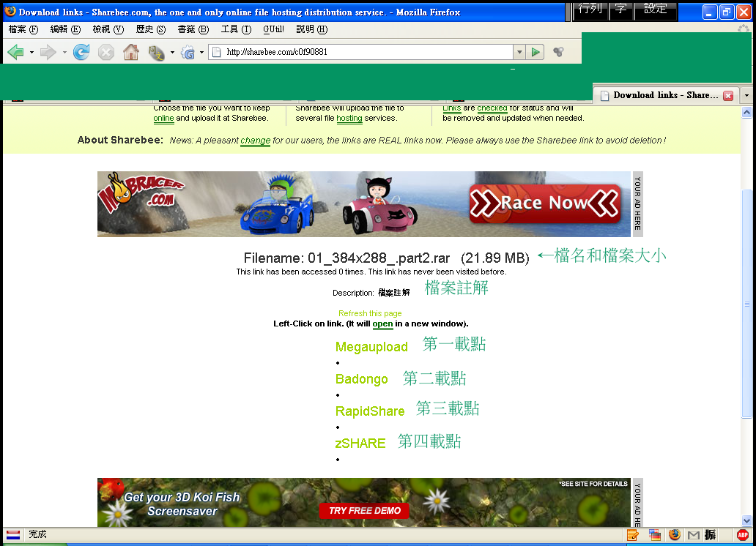756x546 pixels.
Task: Open the list-all-tabs dropdown arrow
Action: tap(746, 95)
